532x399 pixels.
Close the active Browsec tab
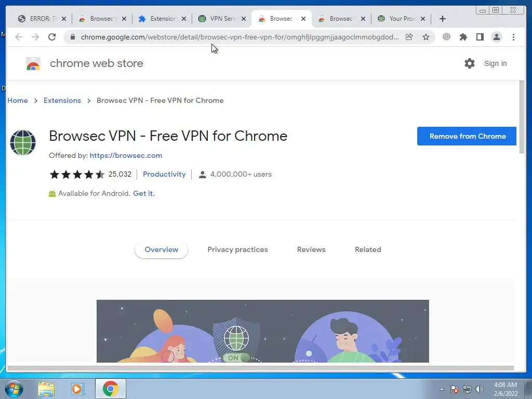(x=303, y=19)
